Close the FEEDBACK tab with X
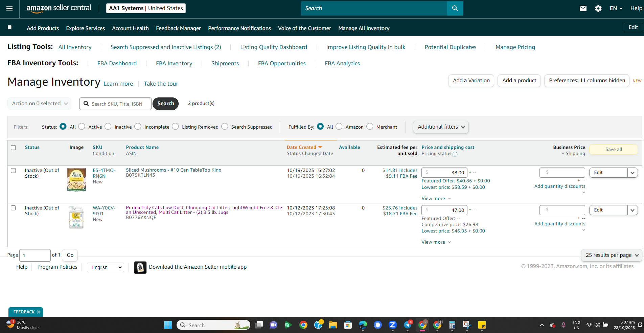Viewport: 644px width, 333px height. click(x=39, y=312)
